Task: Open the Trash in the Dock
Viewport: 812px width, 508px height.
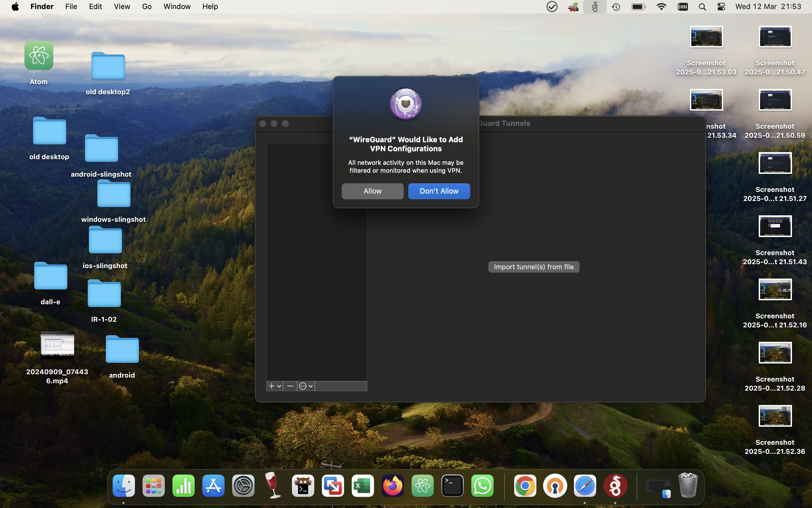Action: pyautogui.click(x=688, y=486)
